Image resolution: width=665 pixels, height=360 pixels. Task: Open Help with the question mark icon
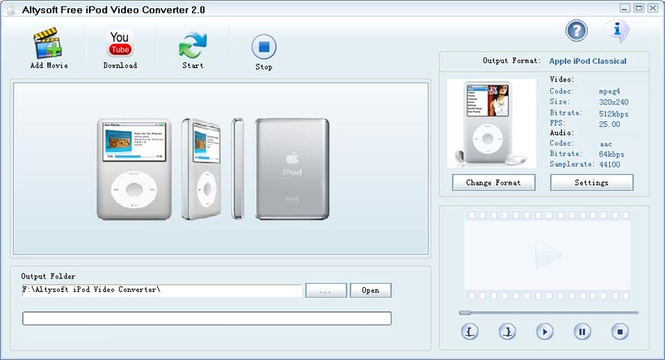tap(576, 31)
